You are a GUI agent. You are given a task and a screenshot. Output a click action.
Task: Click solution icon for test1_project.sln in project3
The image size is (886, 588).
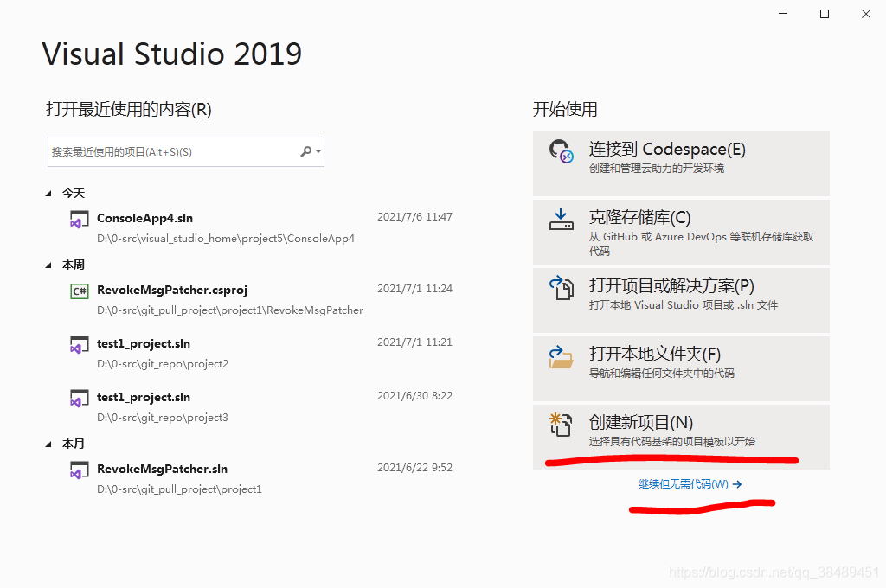click(79, 399)
